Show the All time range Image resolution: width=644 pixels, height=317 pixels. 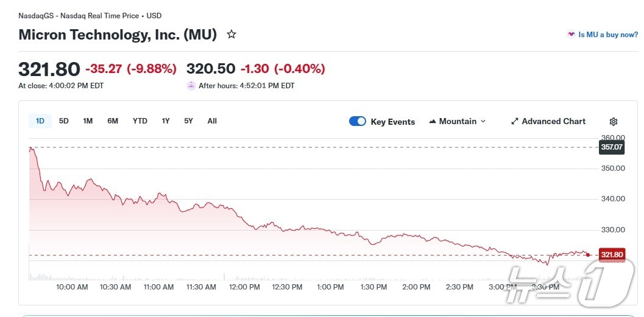212,121
